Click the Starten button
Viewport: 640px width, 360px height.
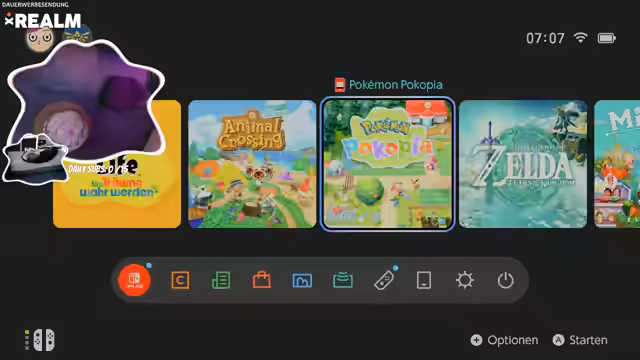tap(580, 340)
